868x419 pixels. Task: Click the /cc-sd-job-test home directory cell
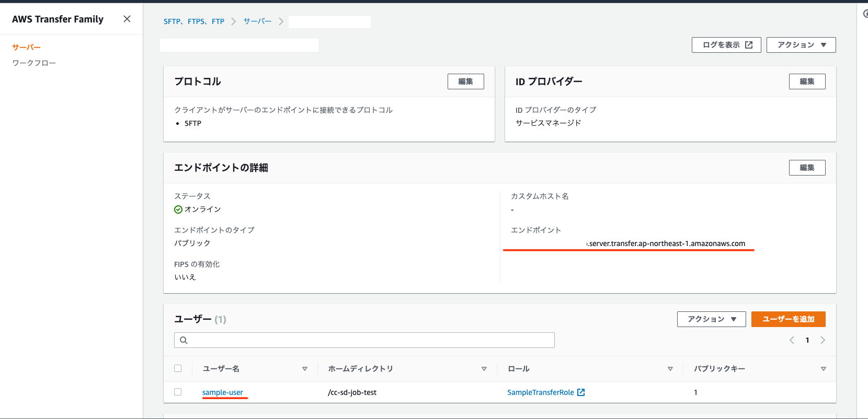[352, 392]
